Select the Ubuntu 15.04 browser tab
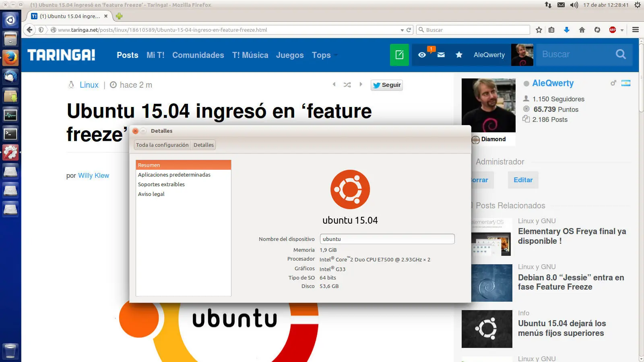This screenshot has height=362, width=644. [70, 16]
